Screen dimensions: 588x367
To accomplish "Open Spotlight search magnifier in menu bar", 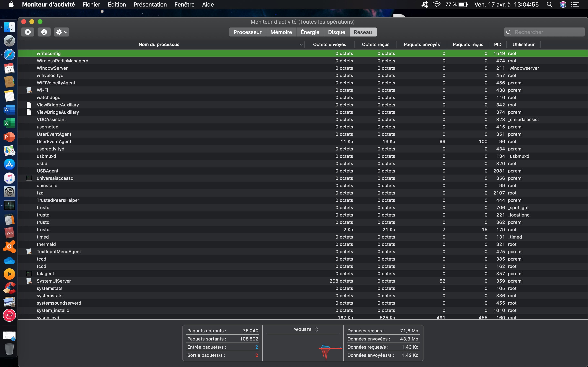I will (549, 5).
